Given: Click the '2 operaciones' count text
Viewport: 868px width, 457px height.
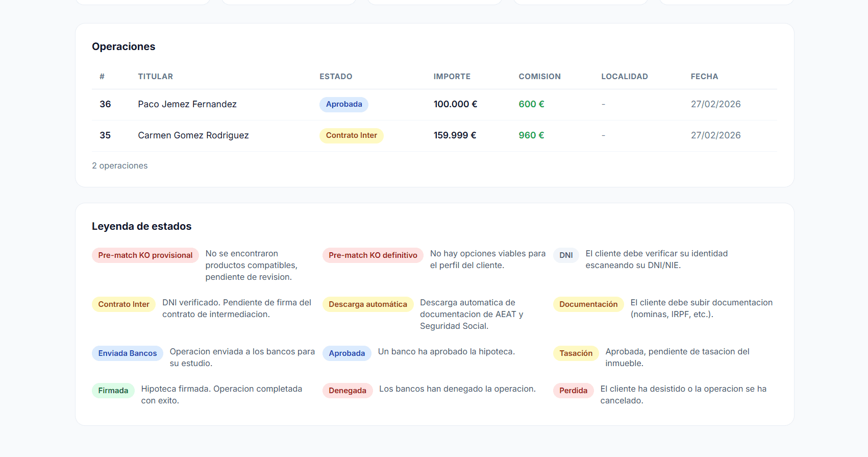Looking at the screenshot, I should point(119,165).
